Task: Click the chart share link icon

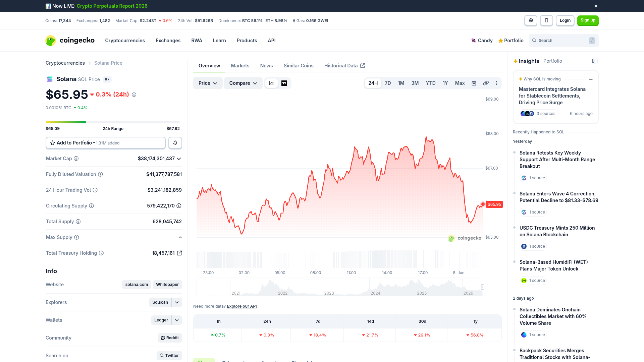Action: coord(486,83)
